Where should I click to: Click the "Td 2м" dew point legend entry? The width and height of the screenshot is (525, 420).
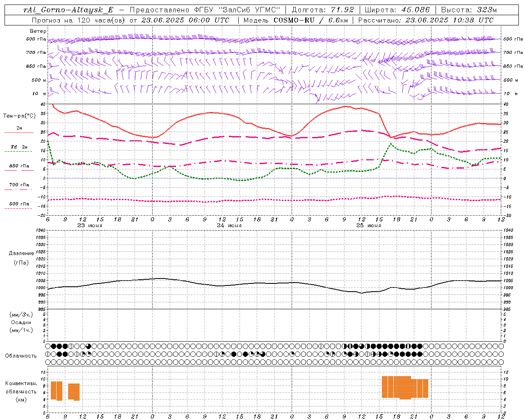(19, 147)
